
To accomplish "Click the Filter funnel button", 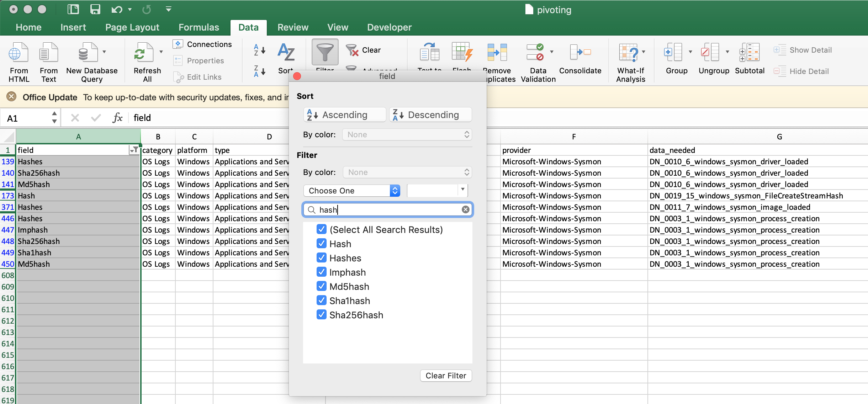I will [325, 53].
